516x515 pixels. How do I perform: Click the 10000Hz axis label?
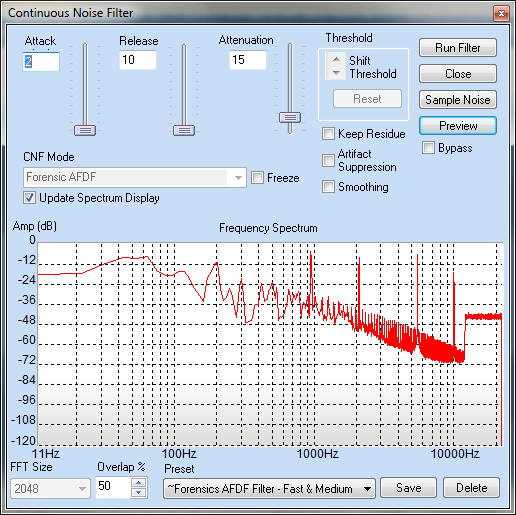pos(455,454)
